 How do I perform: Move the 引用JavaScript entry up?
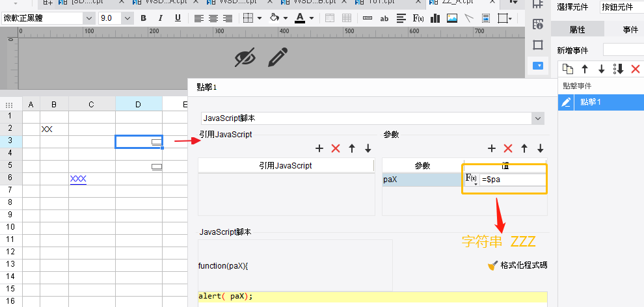[x=351, y=148]
